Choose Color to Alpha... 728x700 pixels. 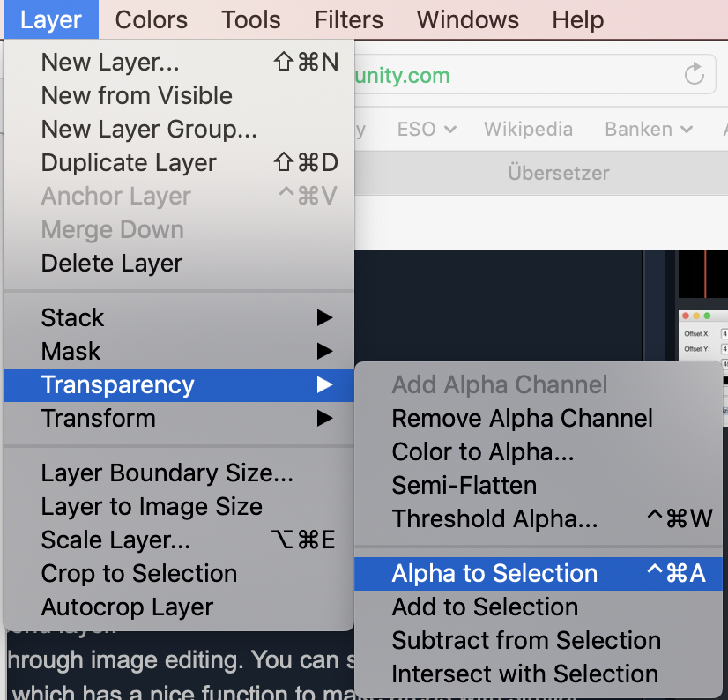(483, 452)
